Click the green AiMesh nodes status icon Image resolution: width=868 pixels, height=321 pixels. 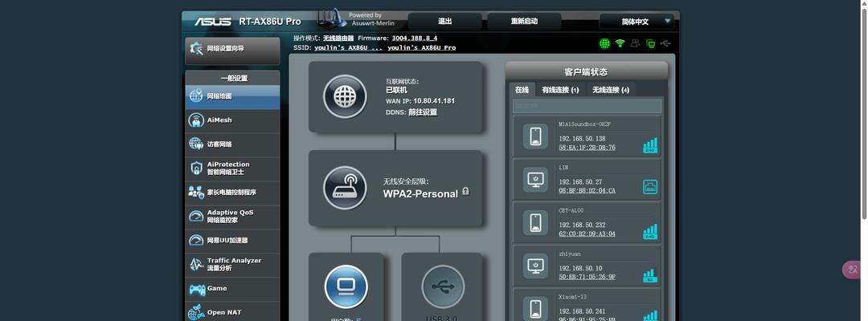(x=650, y=43)
